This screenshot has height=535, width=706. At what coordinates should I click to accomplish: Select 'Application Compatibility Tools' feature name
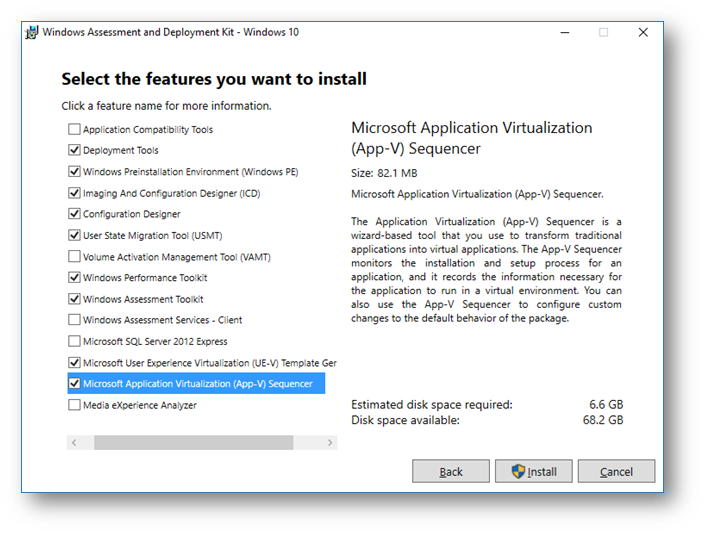click(148, 130)
